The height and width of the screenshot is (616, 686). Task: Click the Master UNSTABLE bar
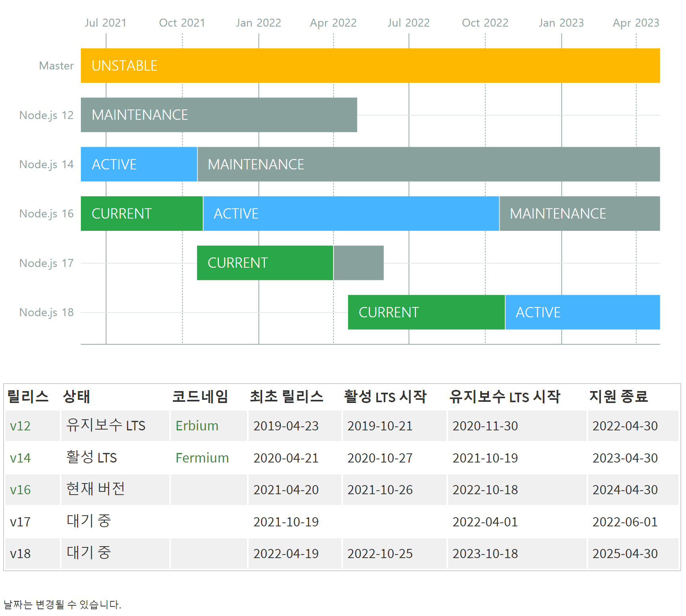pyautogui.click(x=370, y=65)
